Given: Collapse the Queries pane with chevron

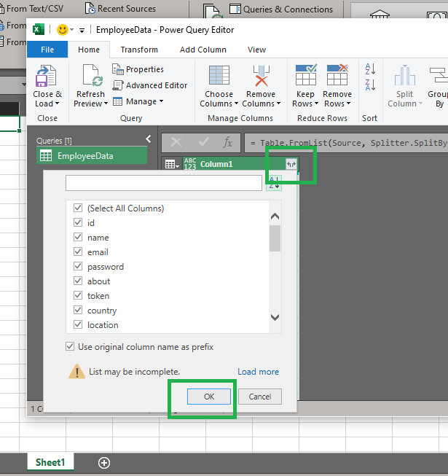Looking at the screenshot, I should (149, 139).
